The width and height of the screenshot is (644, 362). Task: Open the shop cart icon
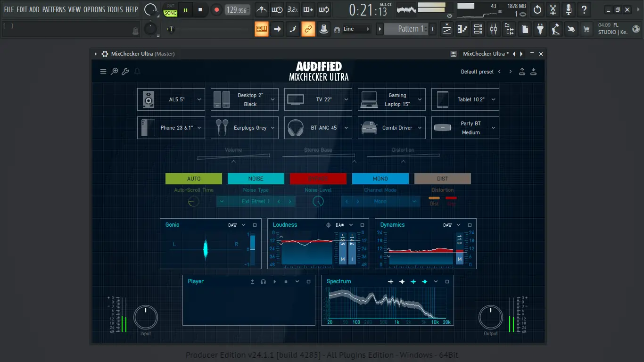[x=586, y=29]
